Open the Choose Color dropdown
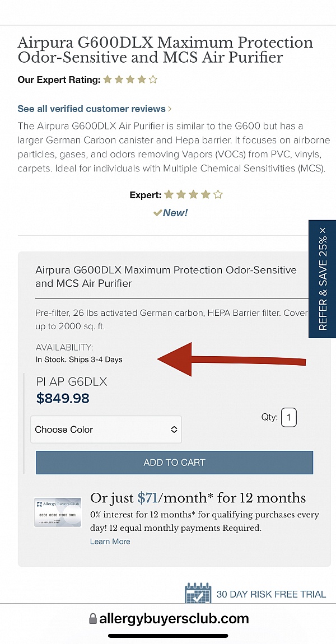This screenshot has height=644, width=336. click(x=106, y=430)
